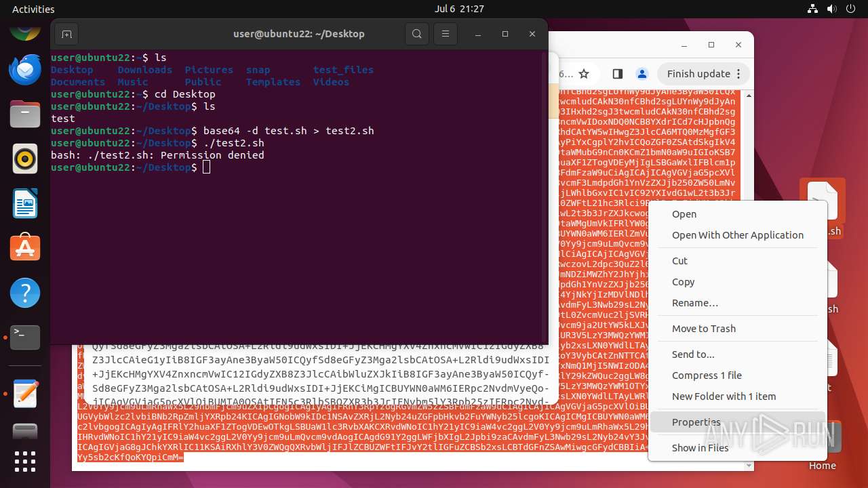Open Activities overview
This screenshot has height=488, width=868.
coord(33,9)
